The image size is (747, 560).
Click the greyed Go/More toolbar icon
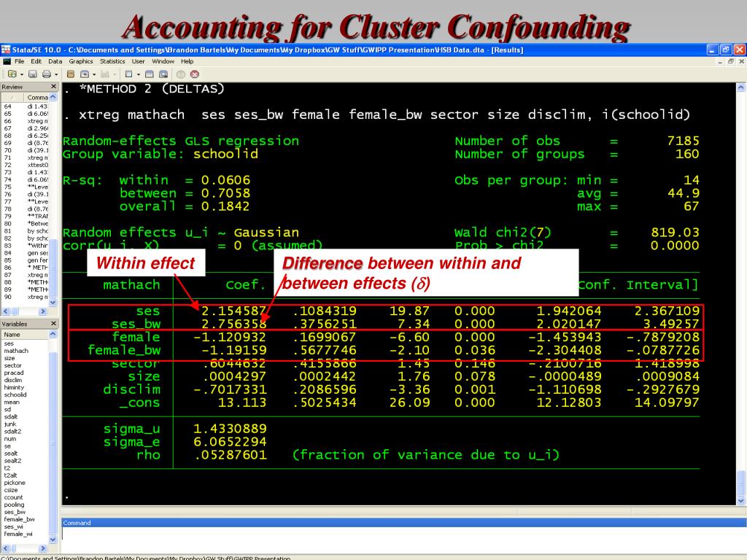pyautogui.click(x=181, y=74)
